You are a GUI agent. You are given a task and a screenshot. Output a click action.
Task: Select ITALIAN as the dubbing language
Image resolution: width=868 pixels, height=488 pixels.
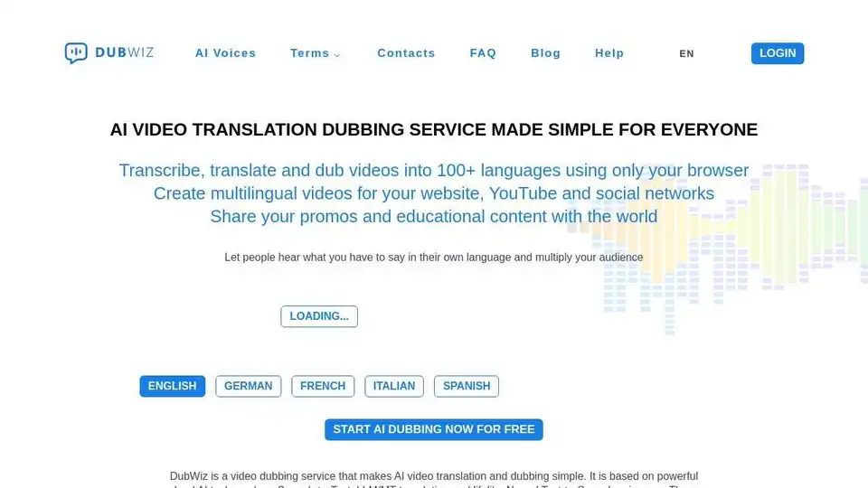tap(394, 386)
